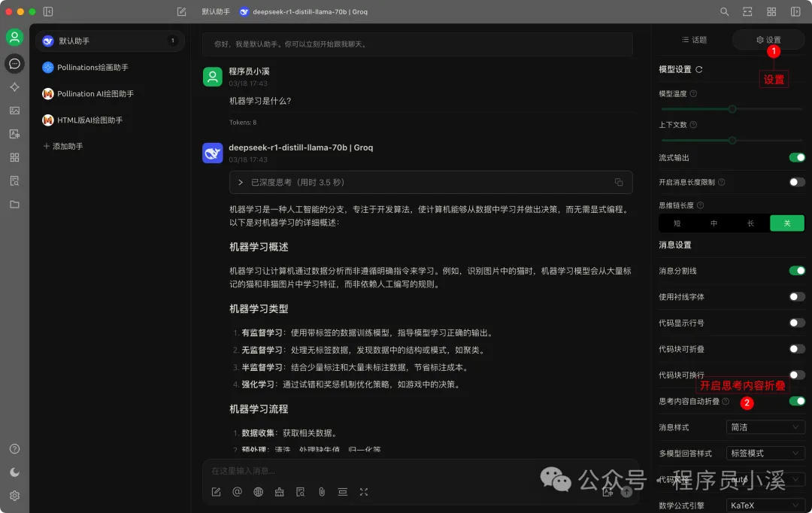
Task: Open the help question-mark icon in sidebar
Action: pos(14,449)
